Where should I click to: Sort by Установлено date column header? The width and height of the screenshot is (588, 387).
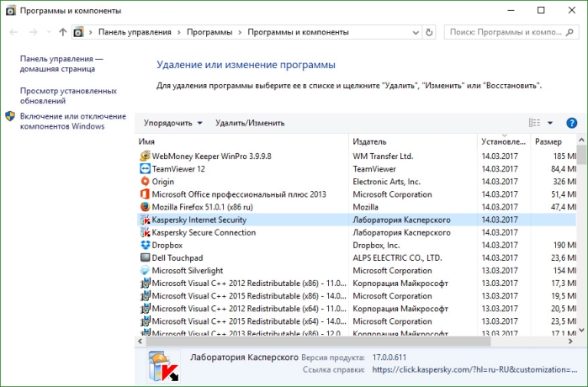[504, 141]
